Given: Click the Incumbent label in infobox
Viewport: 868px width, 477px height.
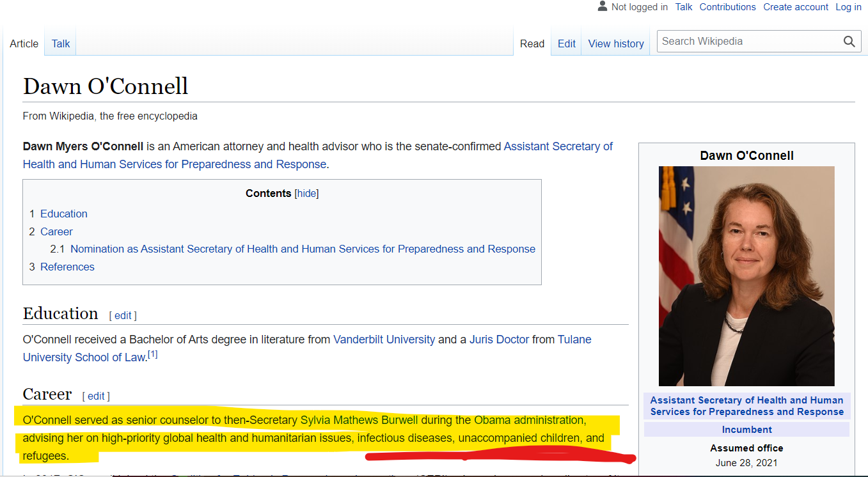Looking at the screenshot, I should click(x=746, y=430).
